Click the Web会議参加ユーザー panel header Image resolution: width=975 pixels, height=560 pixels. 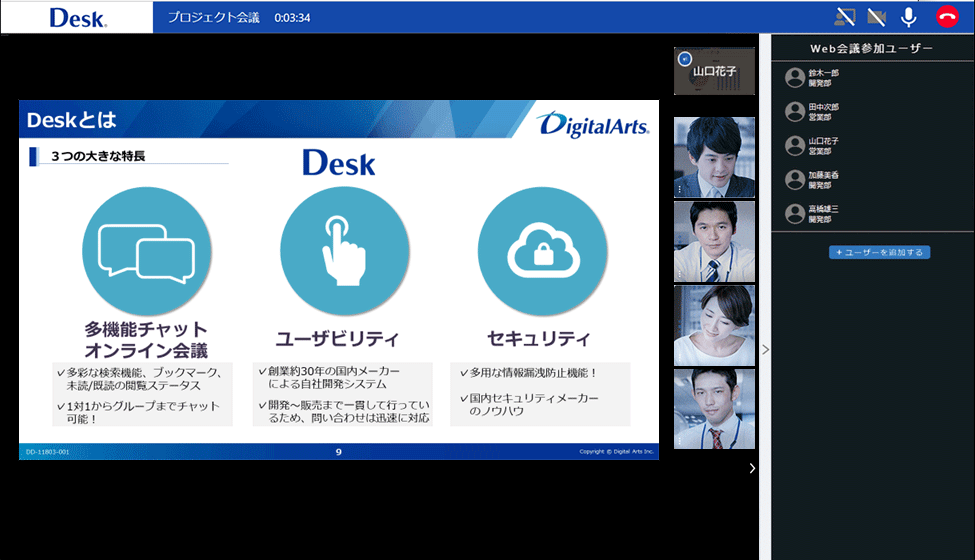point(871,48)
